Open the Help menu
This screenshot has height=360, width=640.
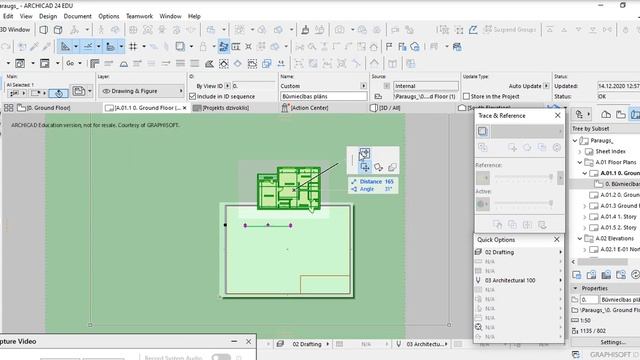(194, 16)
